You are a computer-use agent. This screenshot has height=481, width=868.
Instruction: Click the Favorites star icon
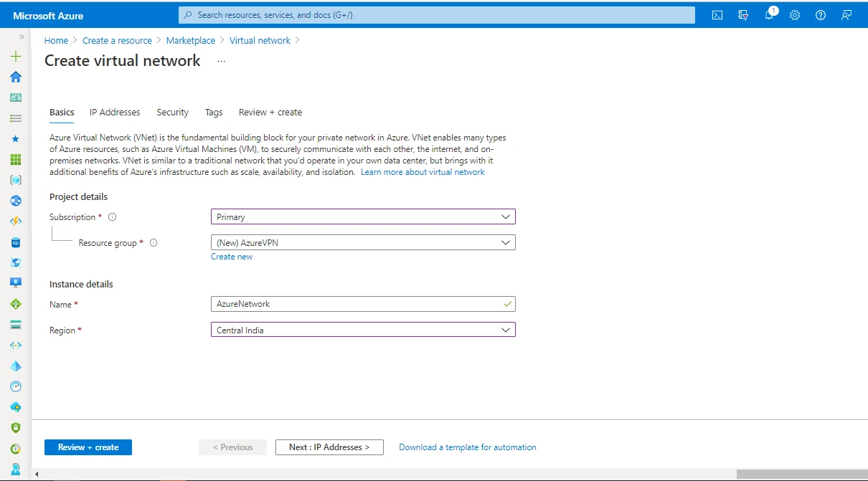[15, 138]
